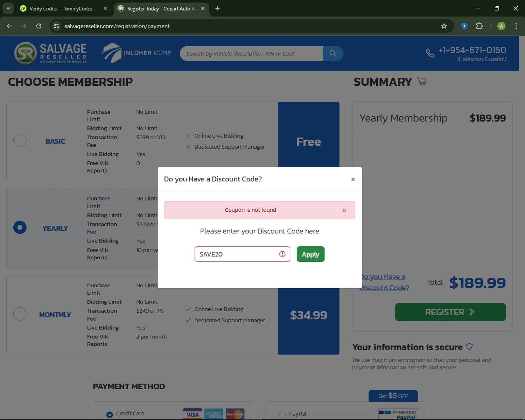Click the blue shield extension icon
Viewport: 525px width, 420px height.
pos(464,26)
